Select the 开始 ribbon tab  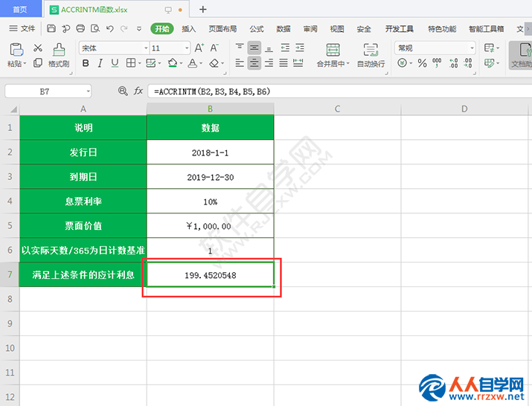[x=162, y=29]
